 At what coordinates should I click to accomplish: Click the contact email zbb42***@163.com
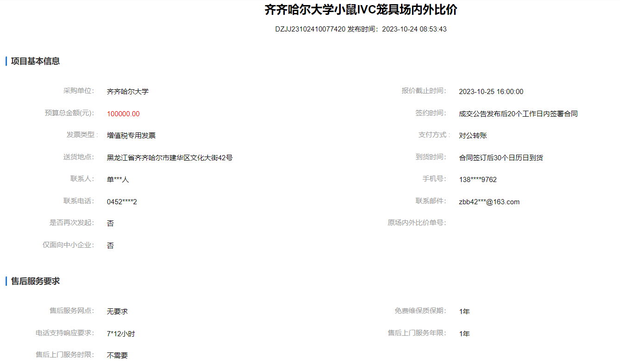(x=489, y=202)
